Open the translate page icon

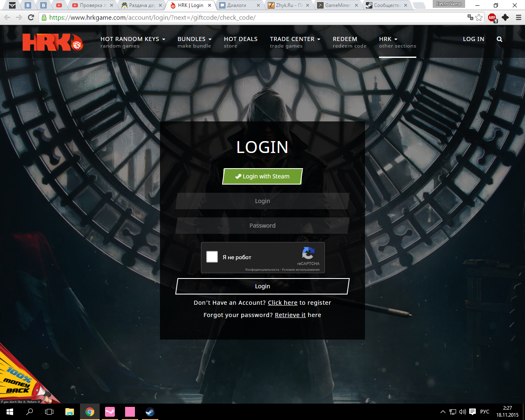pos(470,17)
